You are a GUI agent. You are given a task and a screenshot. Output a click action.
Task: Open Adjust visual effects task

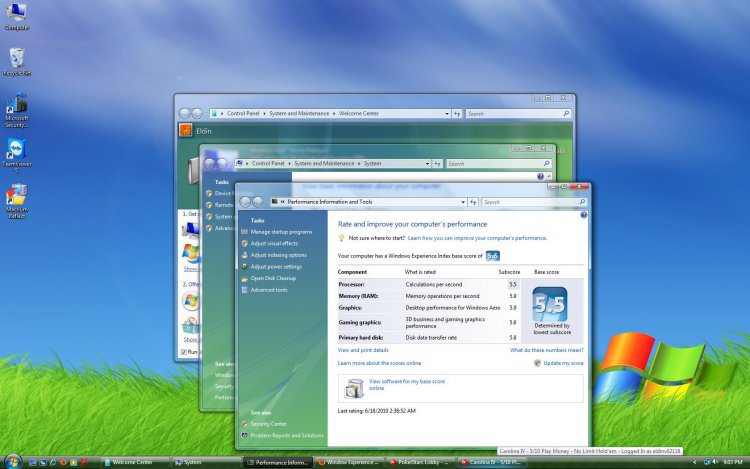pyautogui.click(x=274, y=243)
